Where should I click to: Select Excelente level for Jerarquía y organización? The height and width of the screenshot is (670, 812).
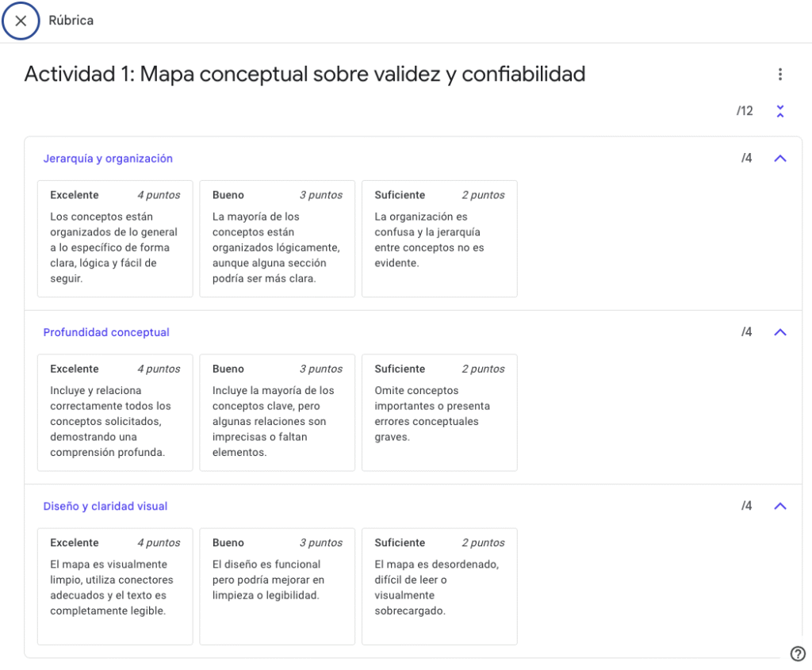(115, 239)
